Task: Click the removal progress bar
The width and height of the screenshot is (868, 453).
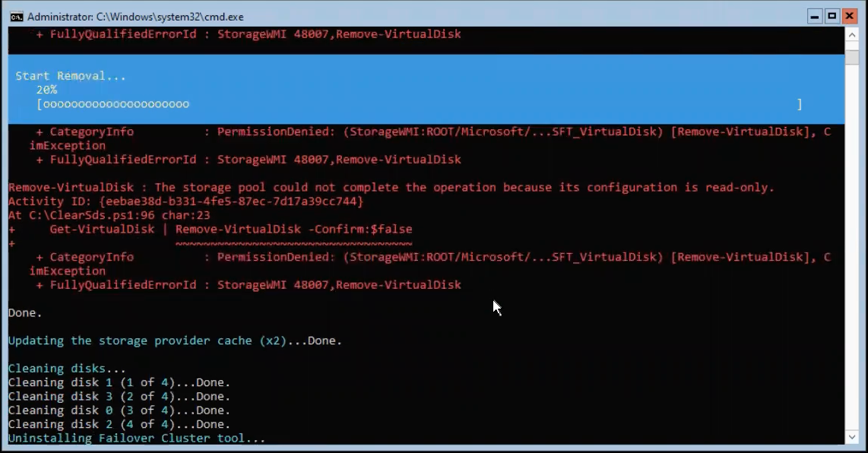Action: coord(419,104)
